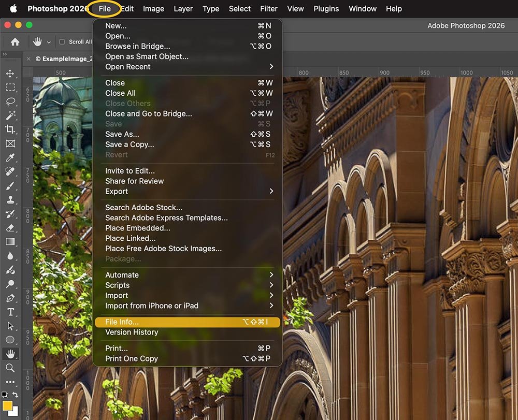Select the Magic Wand tool
The height and width of the screenshot is (420, 518).
[10, 115]
